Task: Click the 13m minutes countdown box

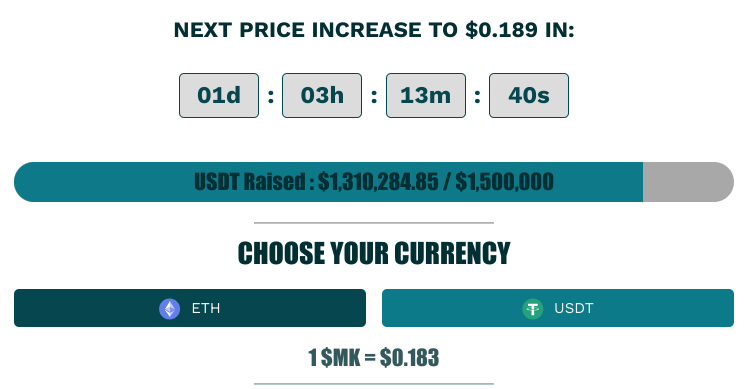Action: (x=426, y=95)
